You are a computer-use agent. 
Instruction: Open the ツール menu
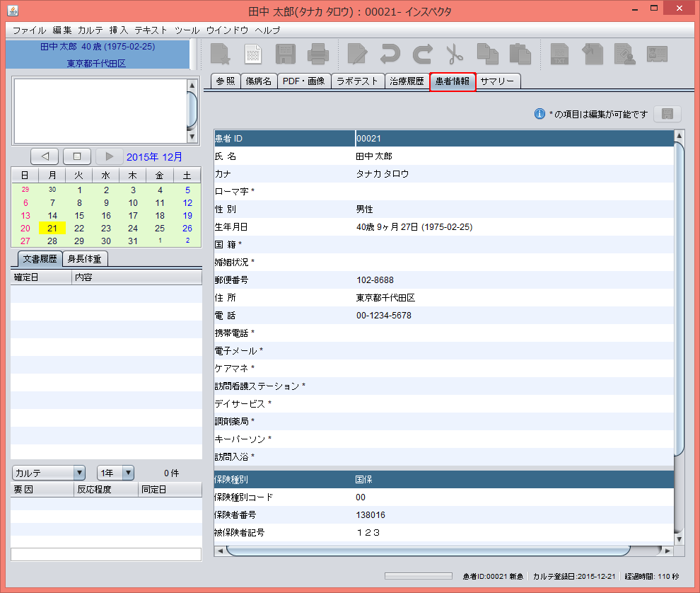(187, 30)
